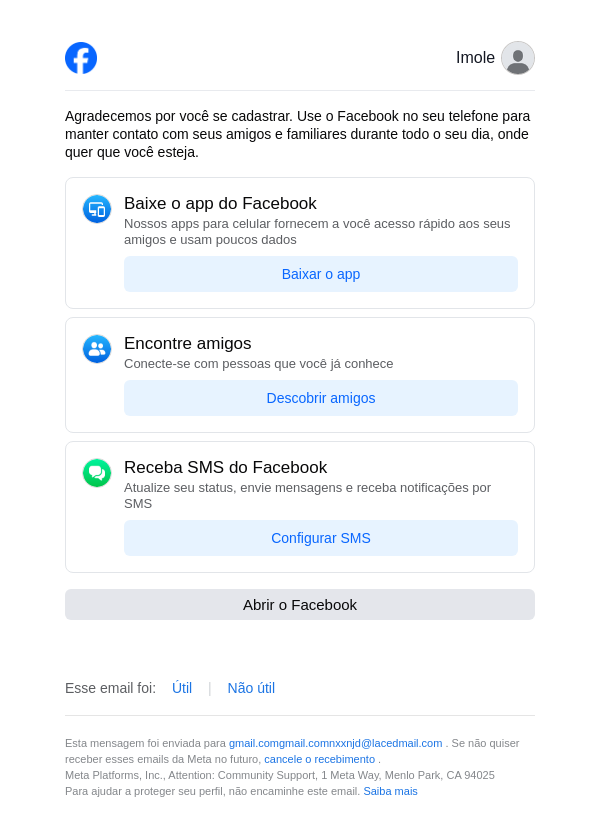Image resolution: width=600 pixels, height=837 pixels.
Task: Click the Imole profile avatar
Action: [x=518, y=58]
